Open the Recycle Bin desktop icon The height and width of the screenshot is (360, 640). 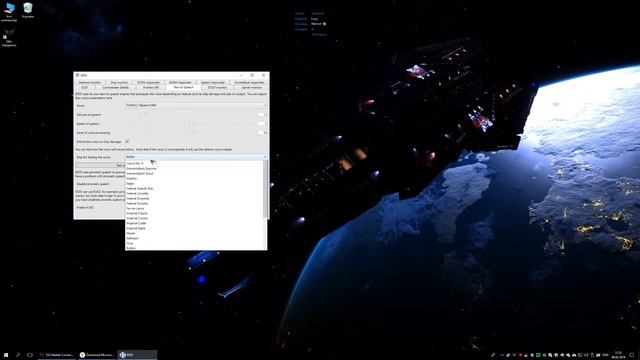coord(28,10)
